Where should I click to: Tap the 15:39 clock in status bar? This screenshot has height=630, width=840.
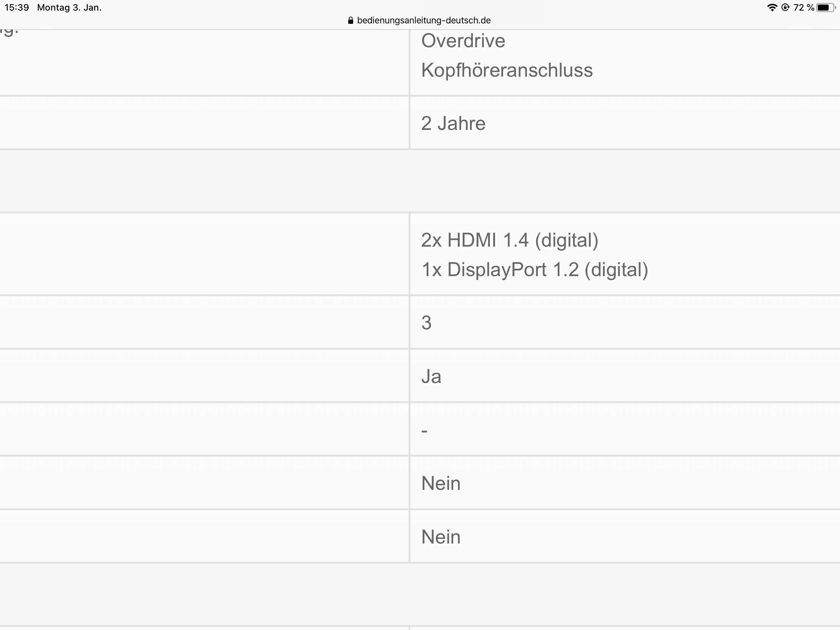pyautogui.click(x=17, y=8)
